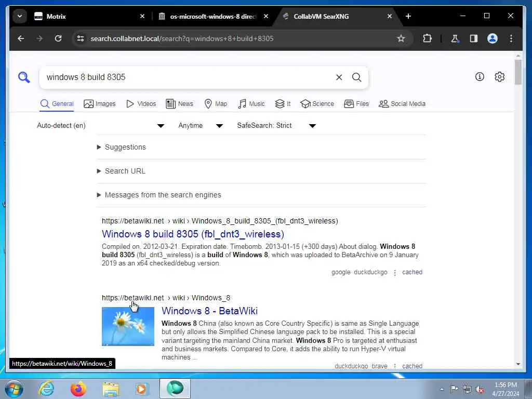Click the SearXNG magnifier logo
The width and height of the screenshot is (532, 399).
24,77
